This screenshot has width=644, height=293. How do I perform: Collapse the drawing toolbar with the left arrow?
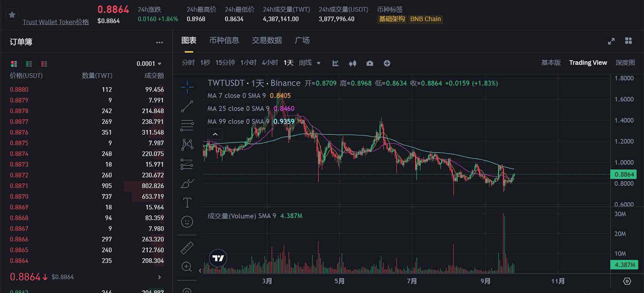coord(200,270)
